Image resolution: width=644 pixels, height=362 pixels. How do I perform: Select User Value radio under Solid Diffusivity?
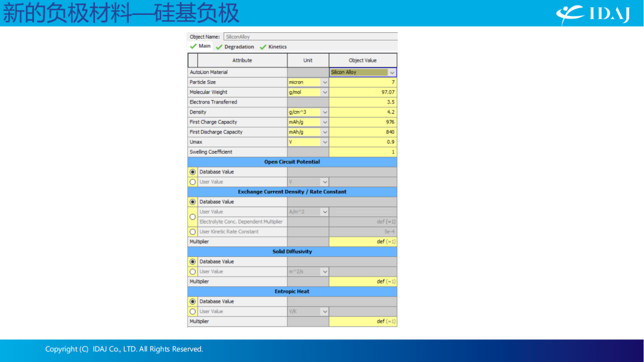tap(193, 271)
